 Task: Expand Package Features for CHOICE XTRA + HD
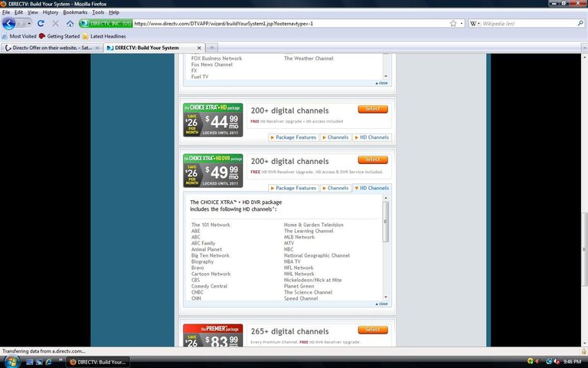294,137
